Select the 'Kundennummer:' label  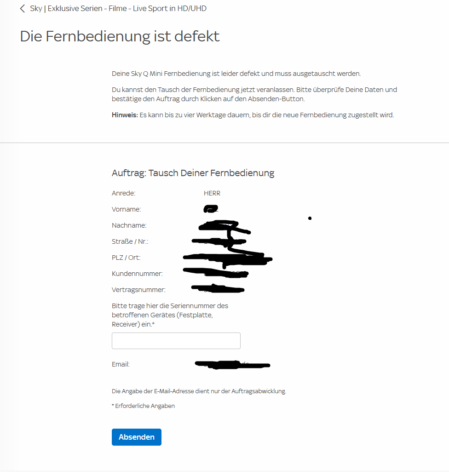(x=137, y=274)
